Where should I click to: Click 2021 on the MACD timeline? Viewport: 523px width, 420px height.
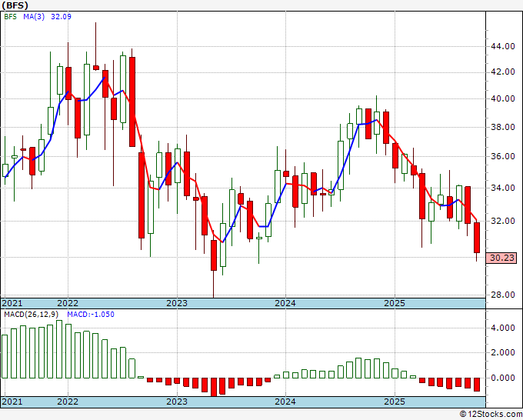pyautogui.click(x=12, y=402)
